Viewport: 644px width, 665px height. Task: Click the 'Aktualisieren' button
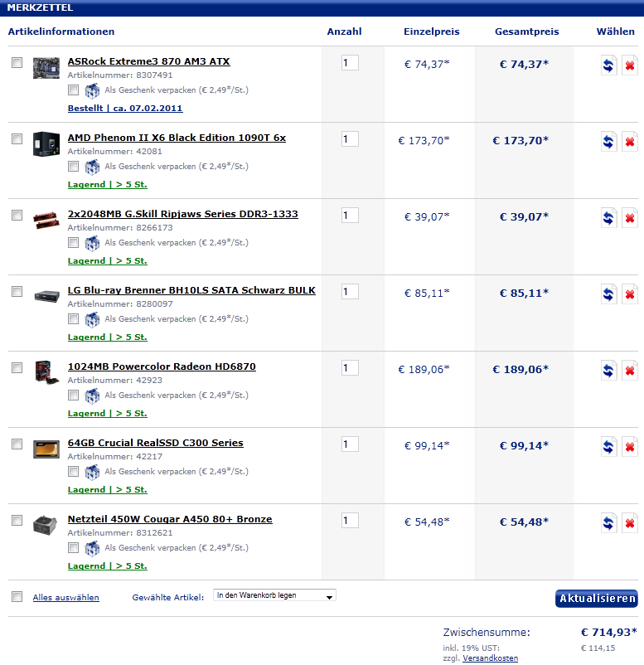(x=596, y=599)
